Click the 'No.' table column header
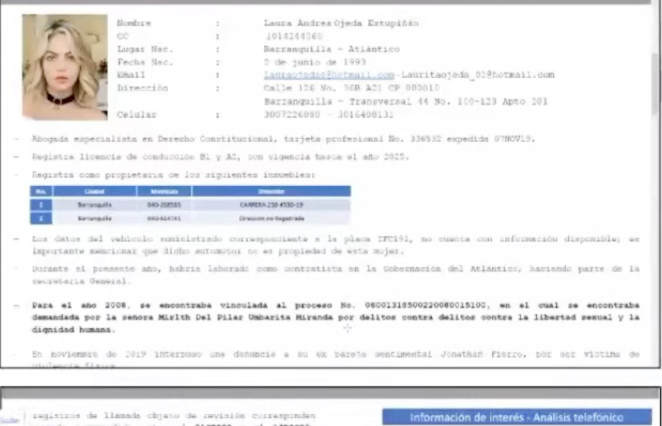The image size is (662, 426). [x=40, y=190]
